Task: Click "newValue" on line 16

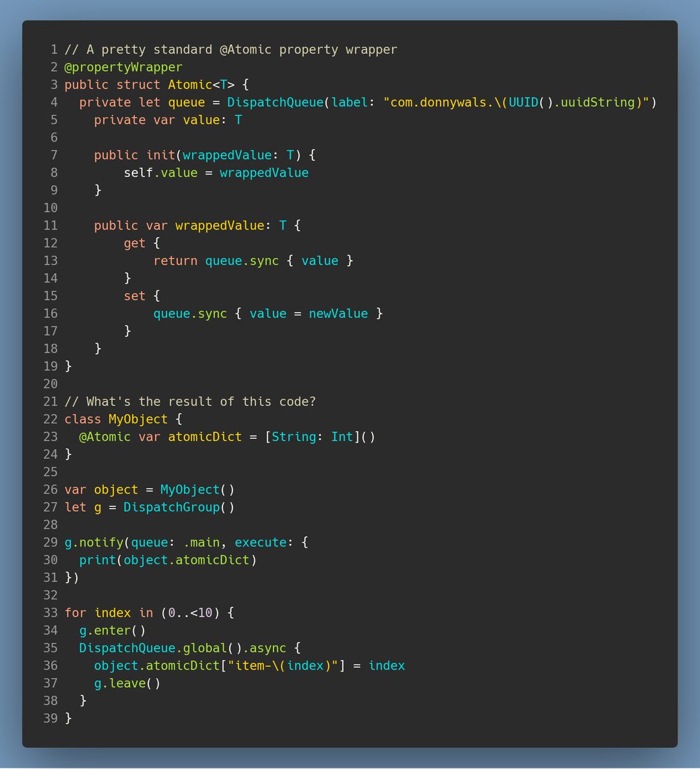Action: point(338,314)
